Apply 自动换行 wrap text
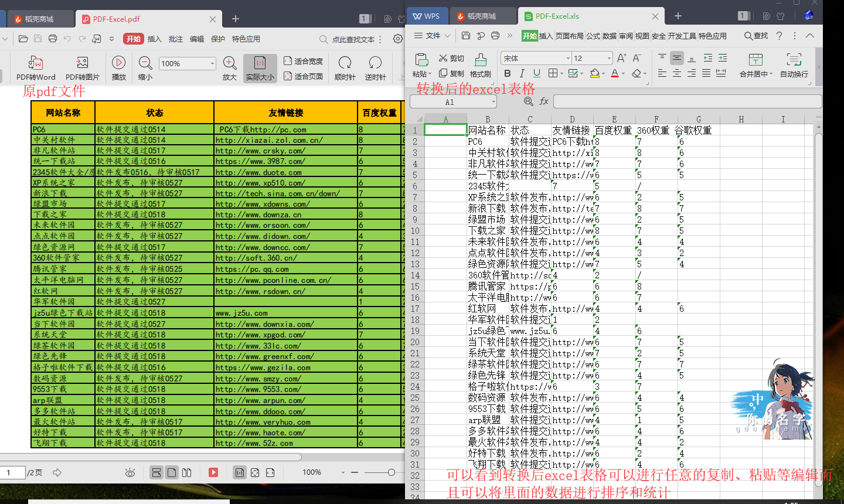844x504 pixels. (794, 65)
